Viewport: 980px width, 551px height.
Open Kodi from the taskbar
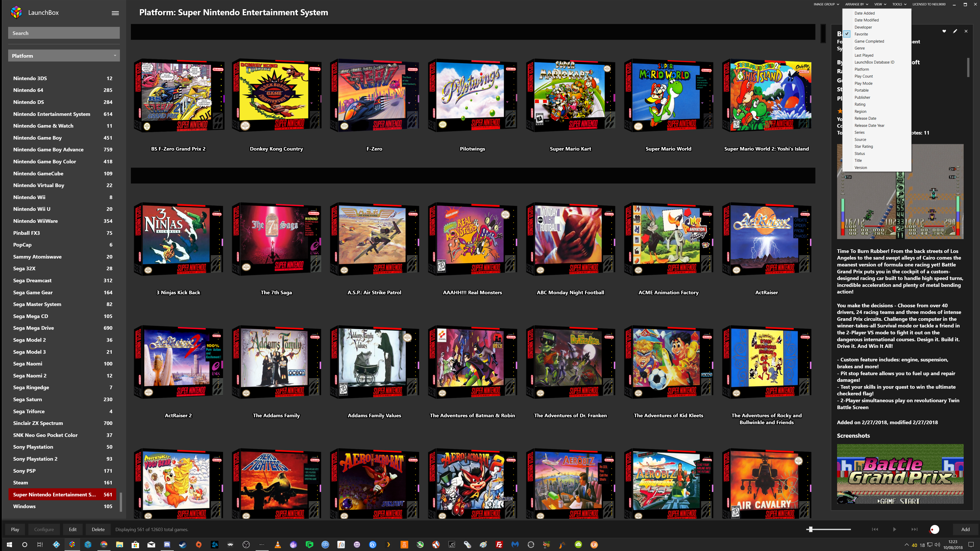(x=56, y=545)
